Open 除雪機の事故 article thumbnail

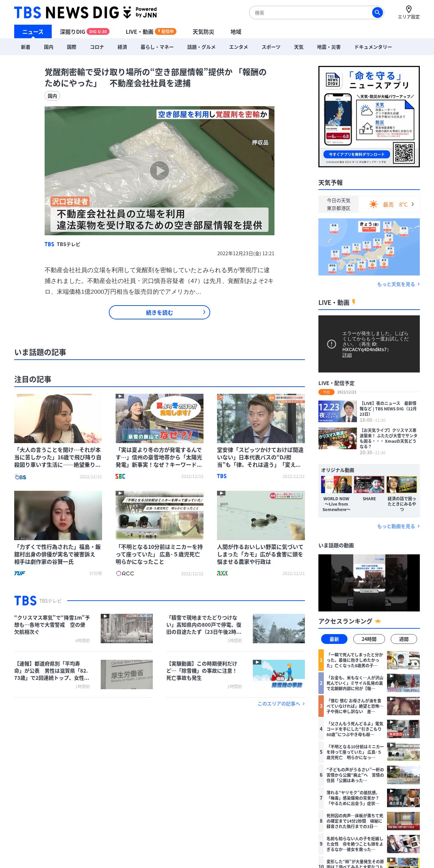click(x=279, y=674)
